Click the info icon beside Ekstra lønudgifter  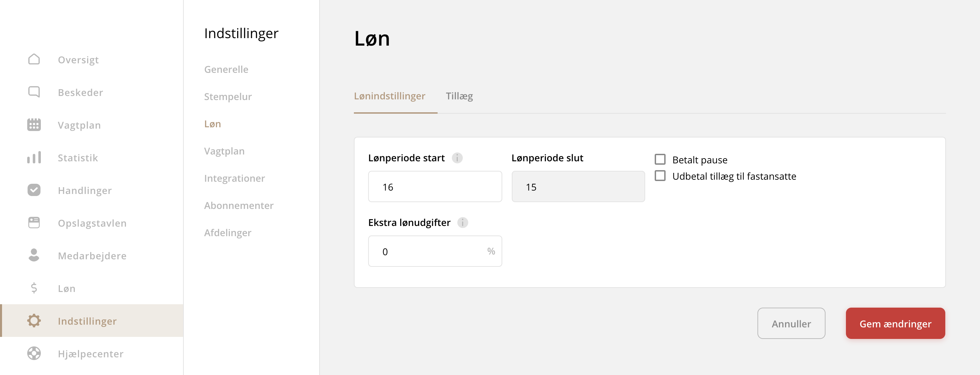pos(463,223)
